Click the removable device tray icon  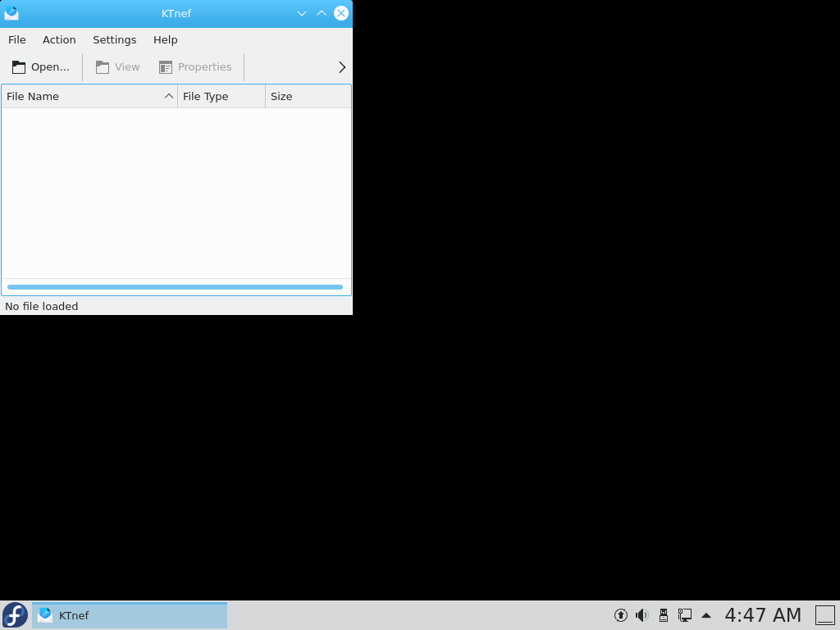tap(663, 615)
